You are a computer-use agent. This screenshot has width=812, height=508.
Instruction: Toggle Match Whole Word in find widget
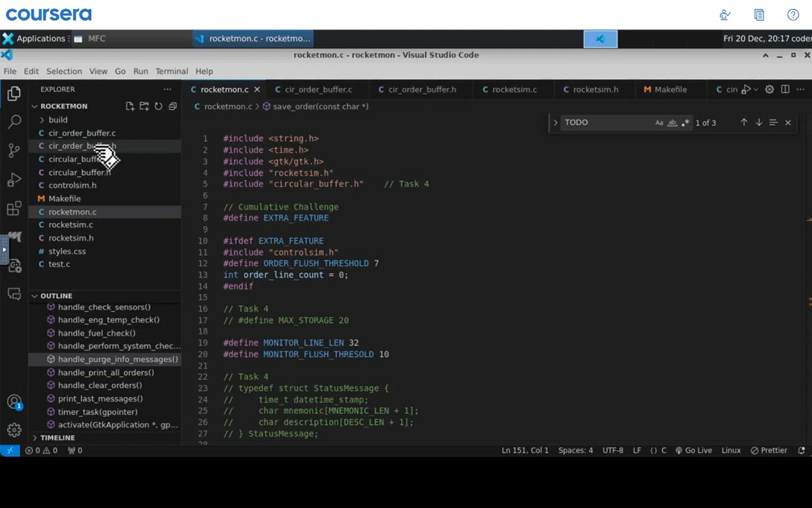(672, 123)
